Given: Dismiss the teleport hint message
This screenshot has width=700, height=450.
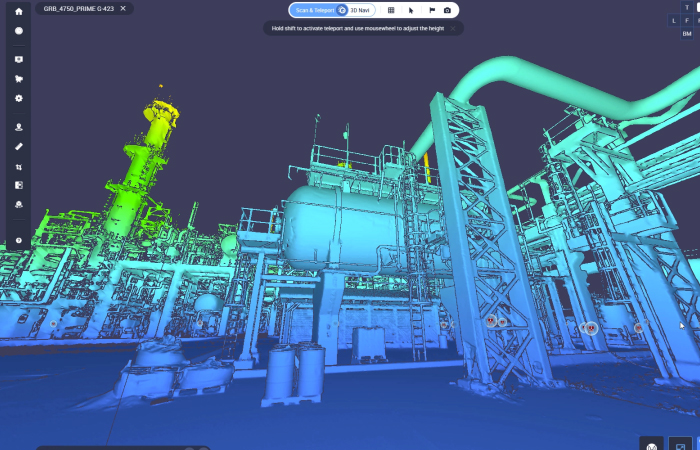Looking at the screenshot, I should click(453, 28).
